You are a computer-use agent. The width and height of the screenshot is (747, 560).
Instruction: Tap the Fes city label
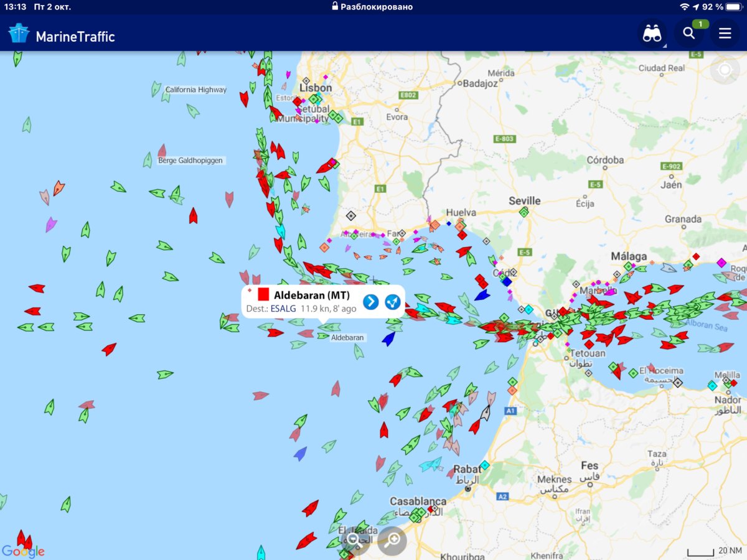590,465
